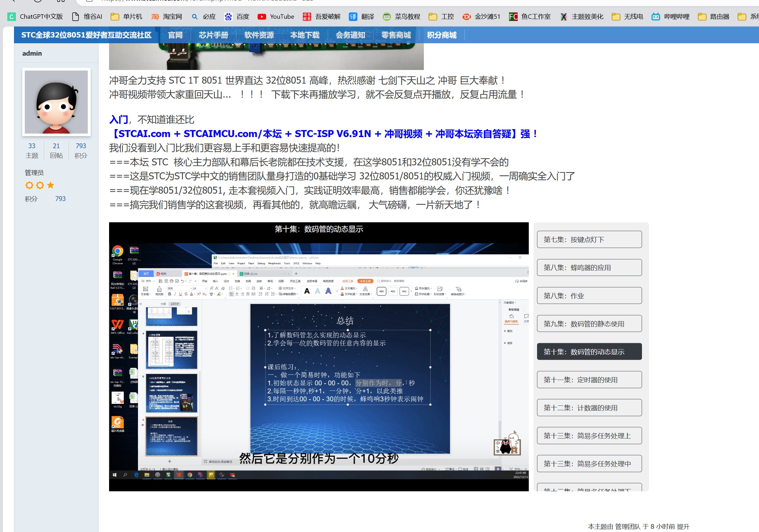759x532 pixels.
Task: View the 793 积分 stat
Action: (x=81, y=150)
